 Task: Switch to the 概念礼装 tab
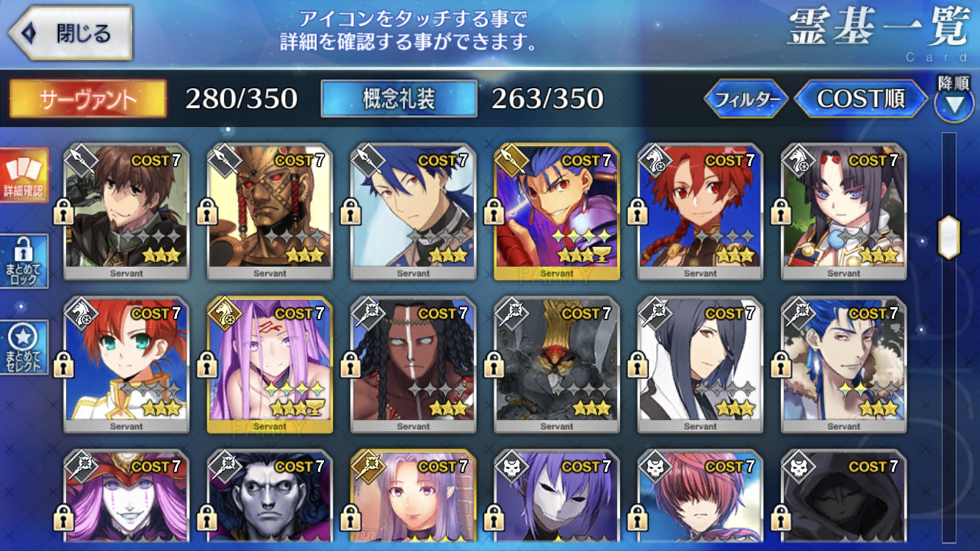point(399,98)
